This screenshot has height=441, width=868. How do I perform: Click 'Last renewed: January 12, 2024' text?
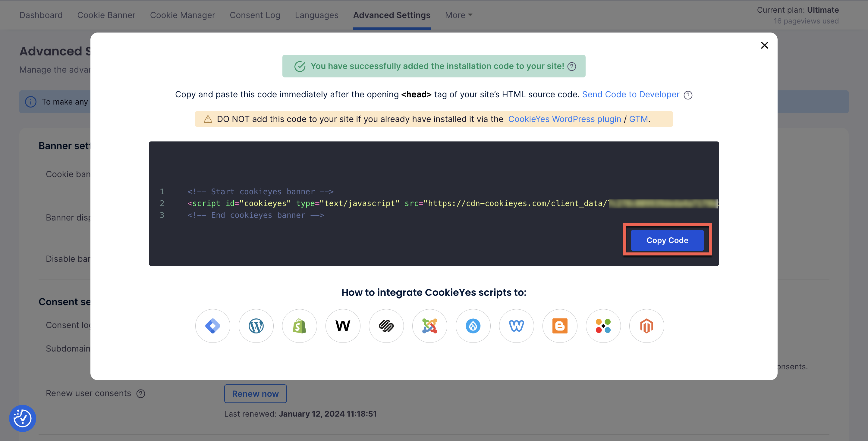point(300,414)
